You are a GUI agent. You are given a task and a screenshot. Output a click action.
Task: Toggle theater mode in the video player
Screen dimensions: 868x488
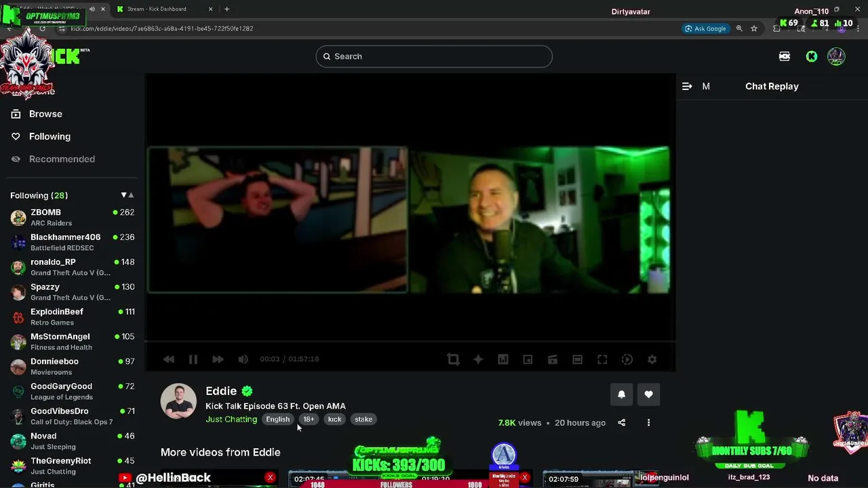coord(577,359)
